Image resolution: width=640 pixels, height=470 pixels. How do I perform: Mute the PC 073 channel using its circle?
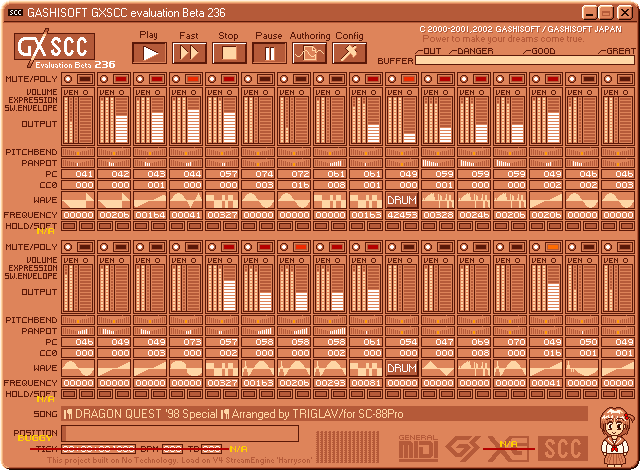(176, 247)
